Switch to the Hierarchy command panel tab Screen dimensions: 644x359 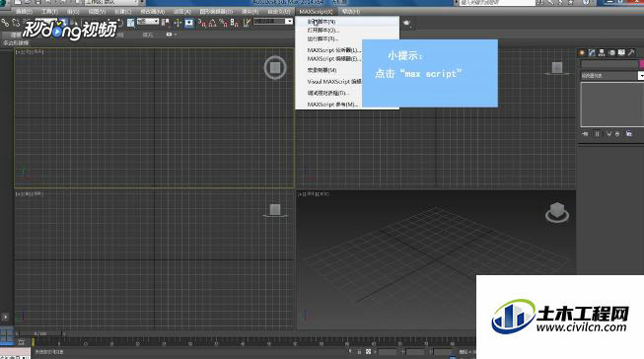[x=602, y=52]
